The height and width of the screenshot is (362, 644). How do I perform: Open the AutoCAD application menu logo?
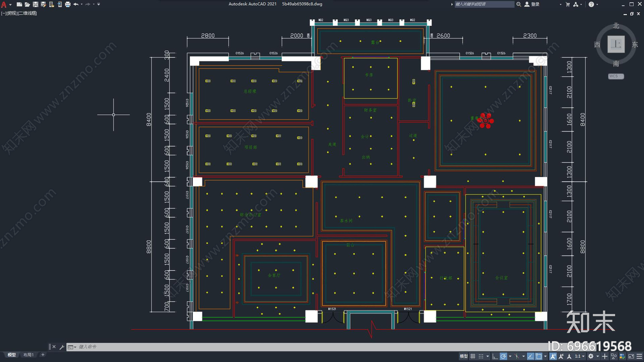click(x=4, y=4)
